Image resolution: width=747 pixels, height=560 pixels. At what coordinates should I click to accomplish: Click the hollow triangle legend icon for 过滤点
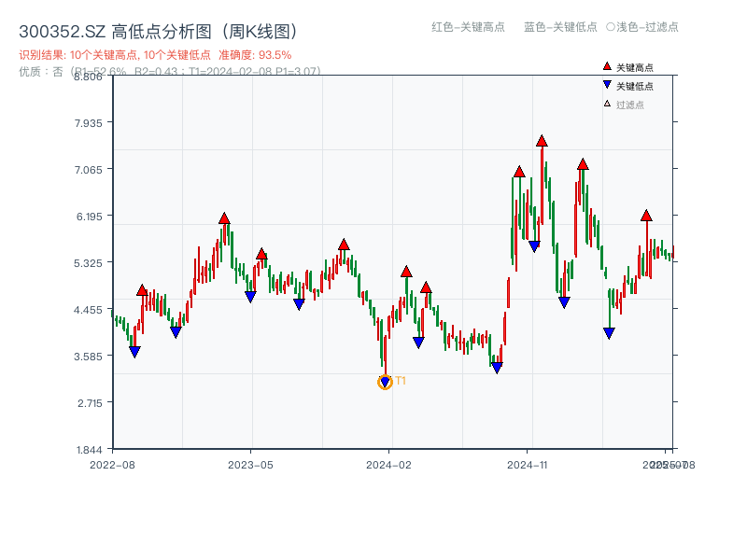pos(607,104)
